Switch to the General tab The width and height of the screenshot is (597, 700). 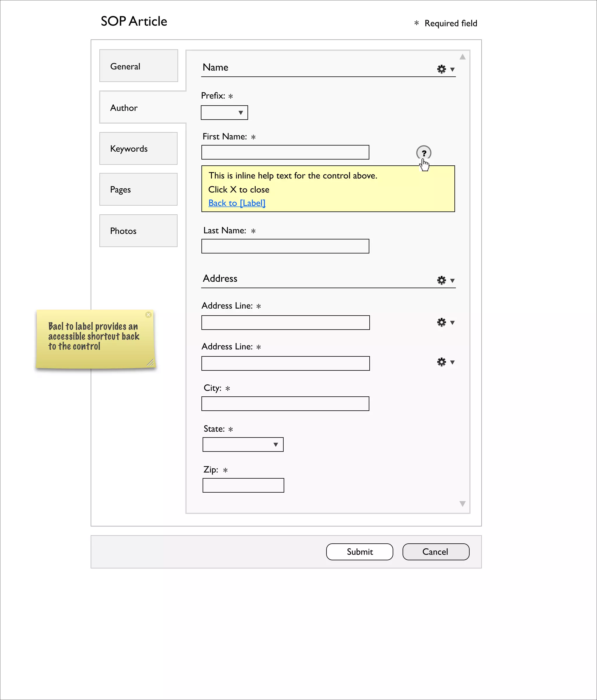coord(138,66)
